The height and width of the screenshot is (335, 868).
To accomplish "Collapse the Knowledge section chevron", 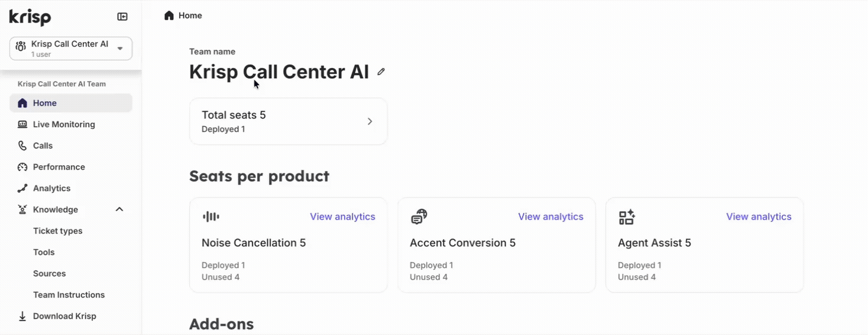I will pos(119,210).
